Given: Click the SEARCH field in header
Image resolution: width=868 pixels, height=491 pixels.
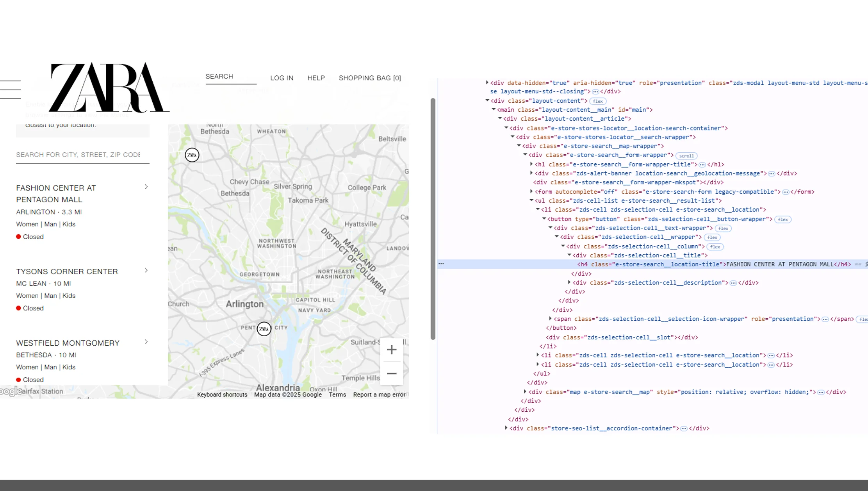Looking at the screenshot, I should (x=231, y=77).
